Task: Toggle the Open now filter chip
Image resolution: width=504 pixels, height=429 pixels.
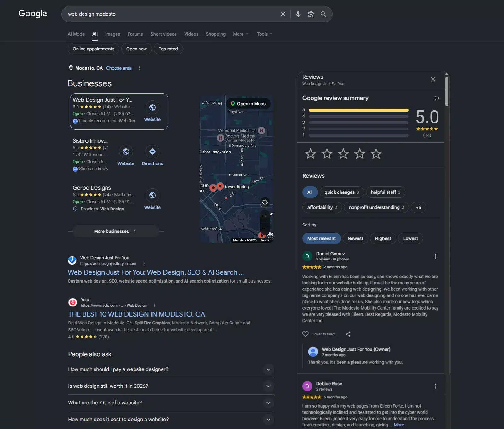Action: 136,49
